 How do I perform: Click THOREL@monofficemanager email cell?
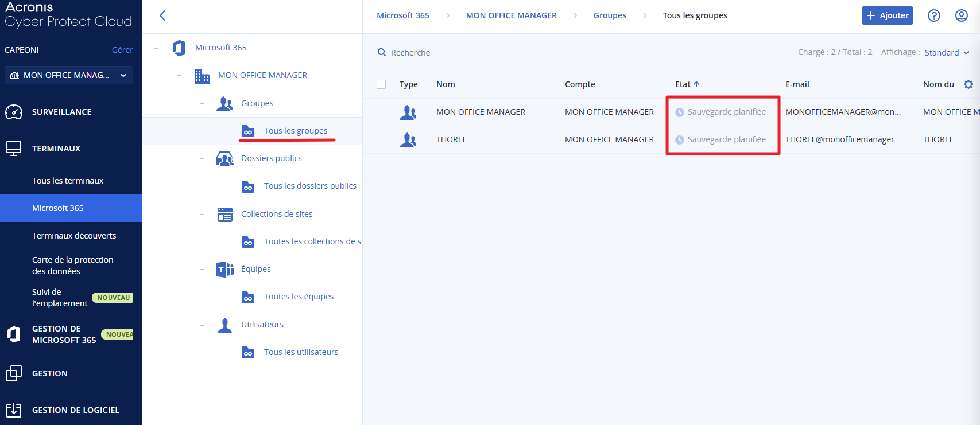[x=844, y=139]
